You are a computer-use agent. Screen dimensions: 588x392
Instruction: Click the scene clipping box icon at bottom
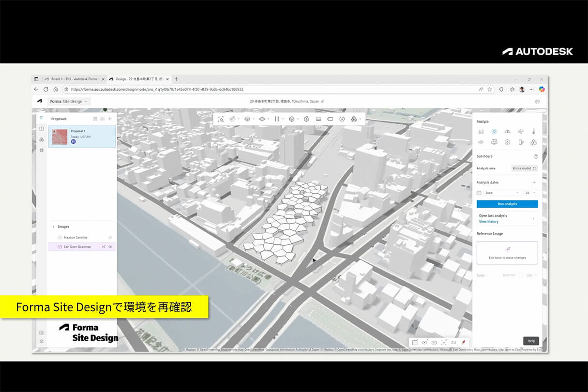coord(415,342)
